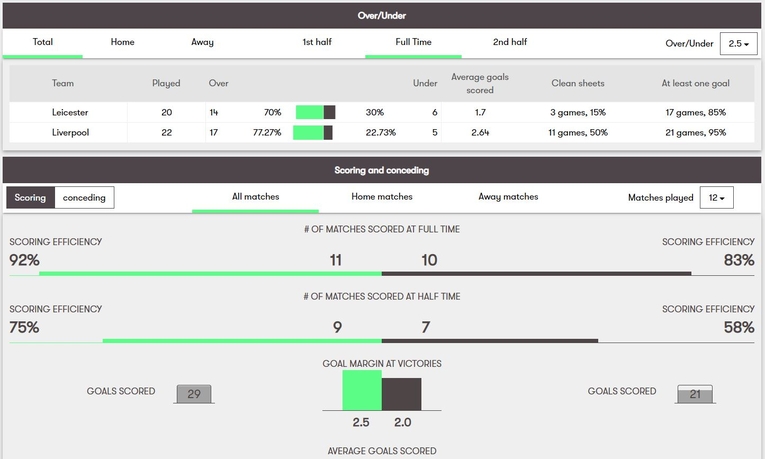765x459 pixels.
Task: Toggle to Scoring view
Action: 30,198
